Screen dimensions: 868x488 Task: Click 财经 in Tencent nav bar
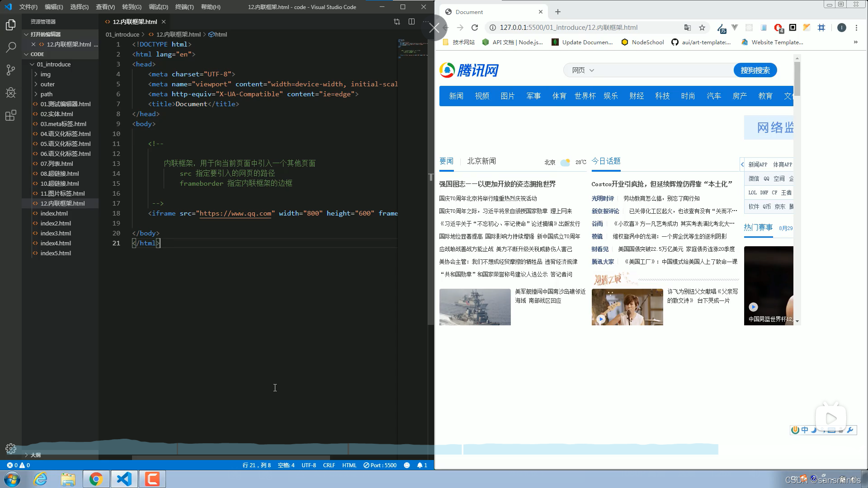pyautogui.click(x=637, y=96)
